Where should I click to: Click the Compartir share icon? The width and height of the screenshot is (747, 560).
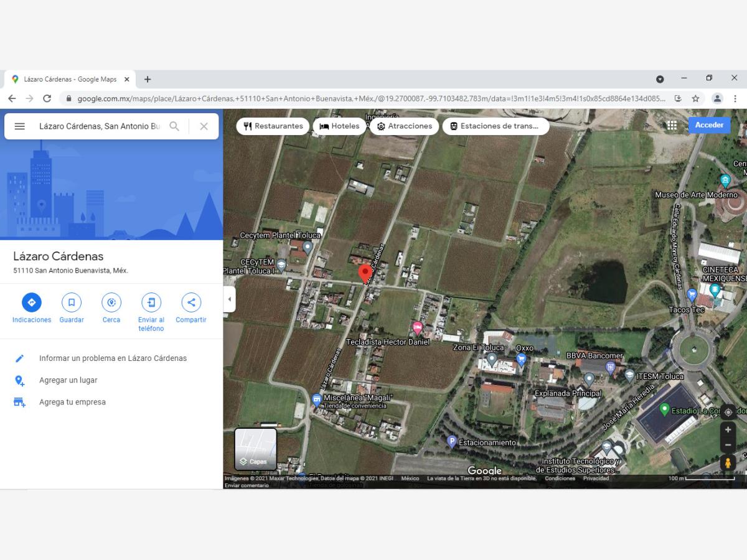pos(191,302)
